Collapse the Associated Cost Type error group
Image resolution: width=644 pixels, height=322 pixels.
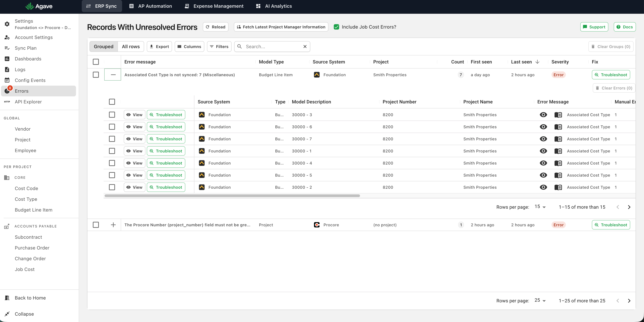(113, 75)
